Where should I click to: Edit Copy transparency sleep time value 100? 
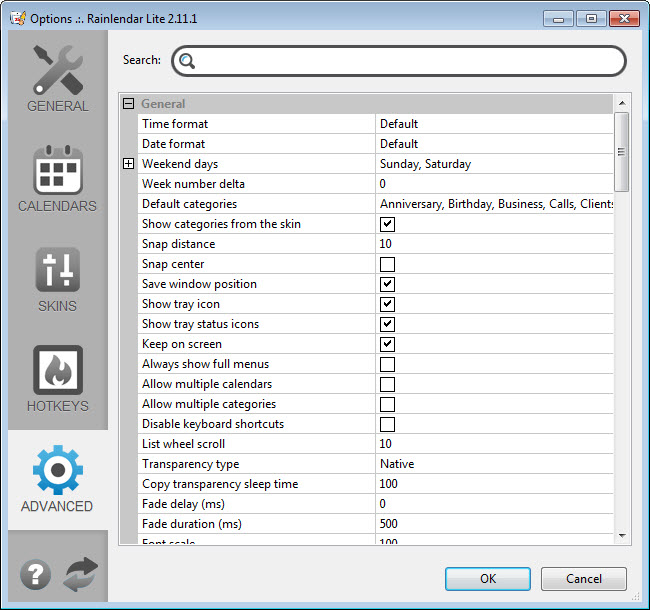coord(494,484)
